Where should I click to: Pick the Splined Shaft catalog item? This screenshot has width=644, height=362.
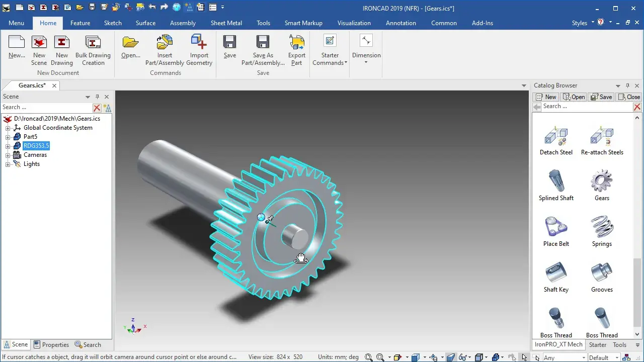(556, 186)
